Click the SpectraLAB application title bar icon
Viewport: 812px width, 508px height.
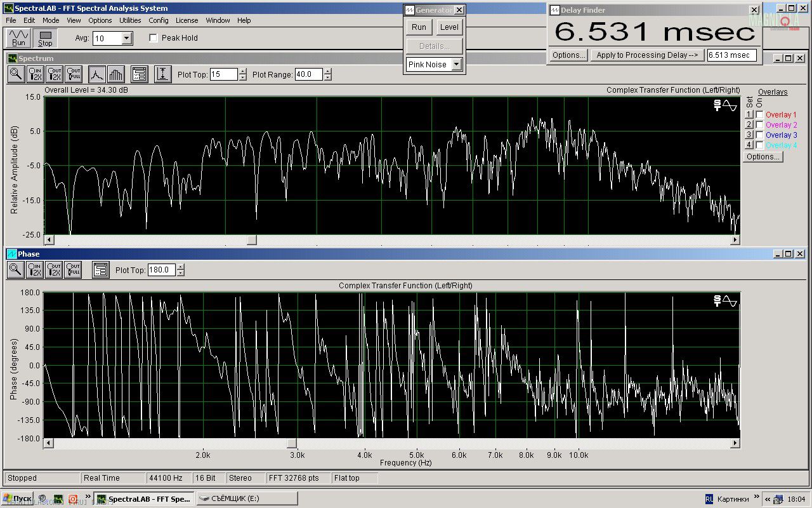point(8,8)
